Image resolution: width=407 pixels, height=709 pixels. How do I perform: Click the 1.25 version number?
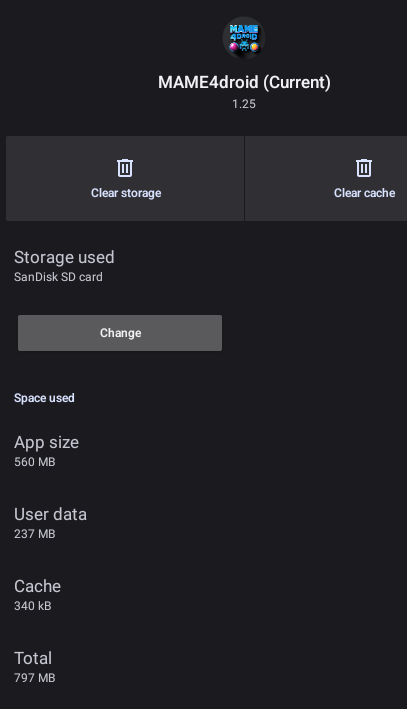[x=244, y=104]
